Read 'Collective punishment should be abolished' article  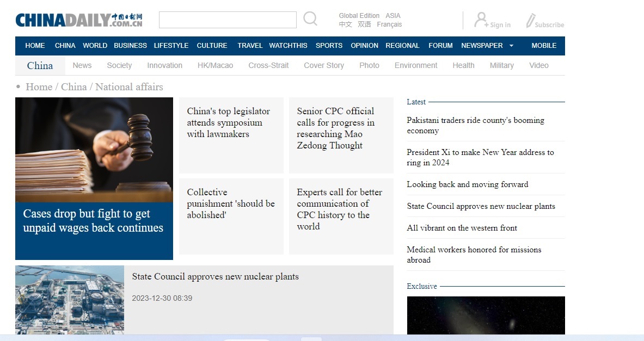[x=231, y=203]
